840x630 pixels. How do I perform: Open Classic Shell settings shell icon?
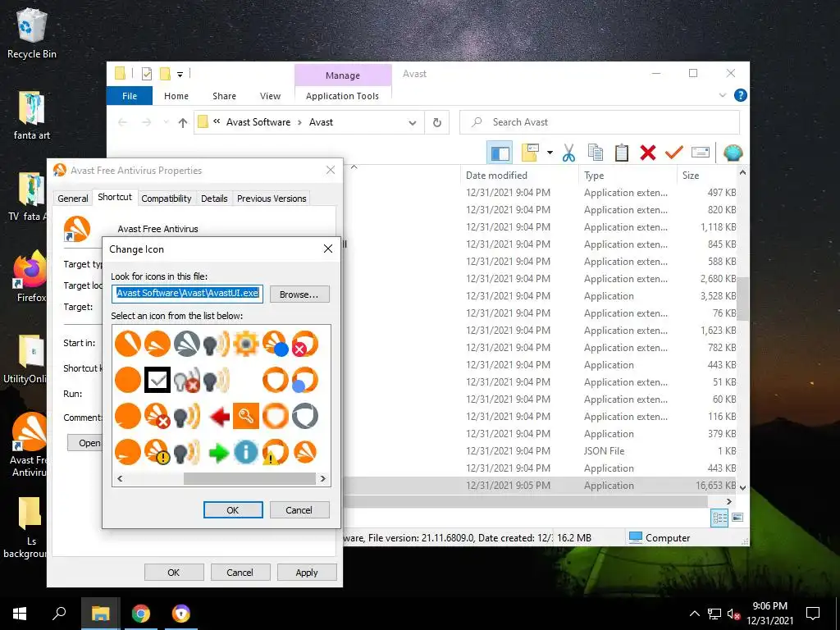pyautogui.click(x=733, y=153)
